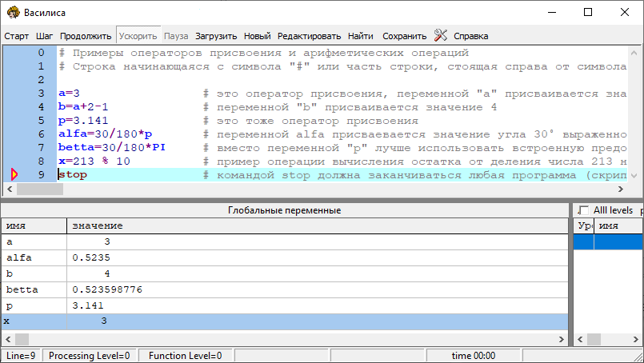The height and width of the screenshot is (363, 644).
Task: Click Найти to search the script
Action: click(x=360, y=36)
